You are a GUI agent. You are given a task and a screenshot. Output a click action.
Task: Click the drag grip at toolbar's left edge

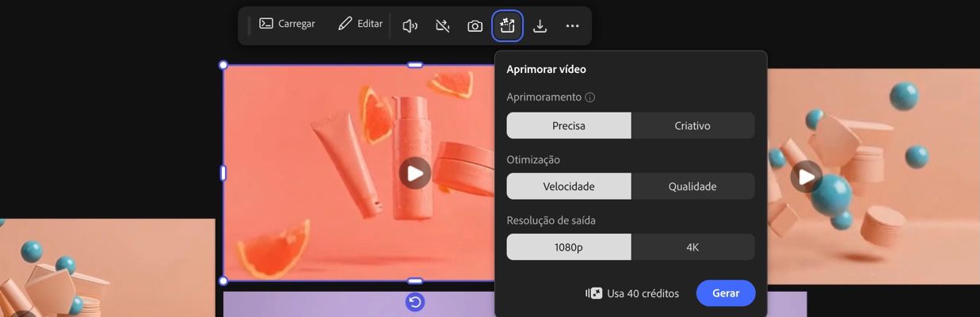[x=249, y=26]
